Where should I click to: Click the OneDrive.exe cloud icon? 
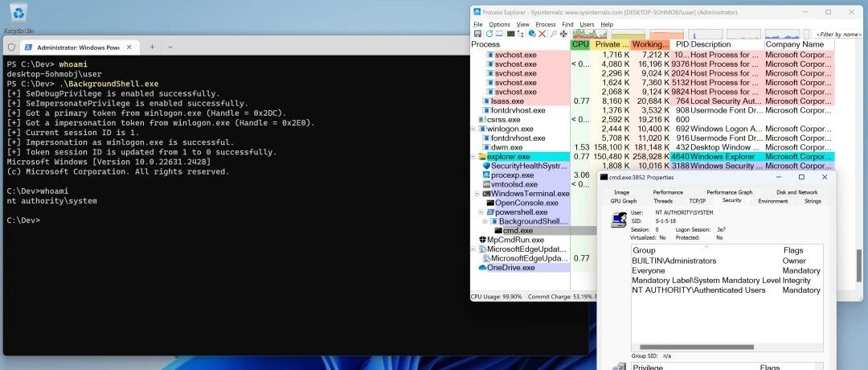pyautogui.click(x=482, y=268)
